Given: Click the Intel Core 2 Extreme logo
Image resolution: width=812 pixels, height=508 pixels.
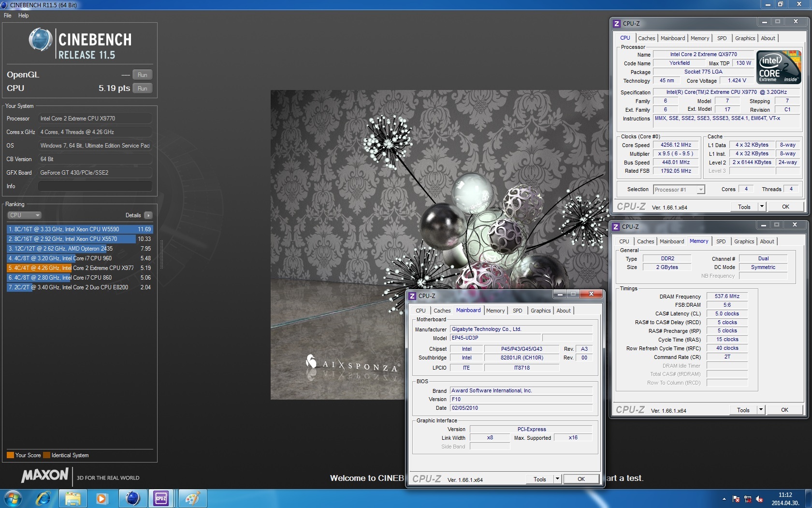Looking at the screenshot, I should click(779, 67).
